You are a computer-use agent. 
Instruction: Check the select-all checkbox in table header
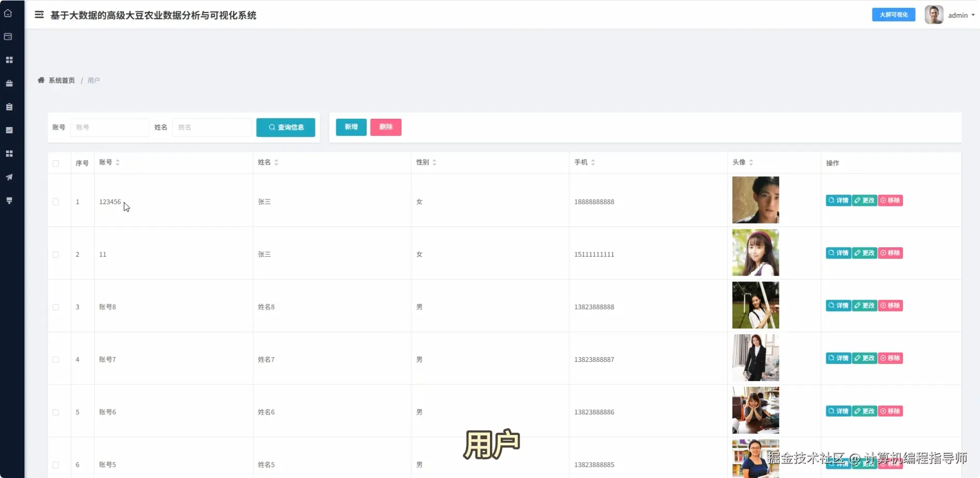point(56,163)
